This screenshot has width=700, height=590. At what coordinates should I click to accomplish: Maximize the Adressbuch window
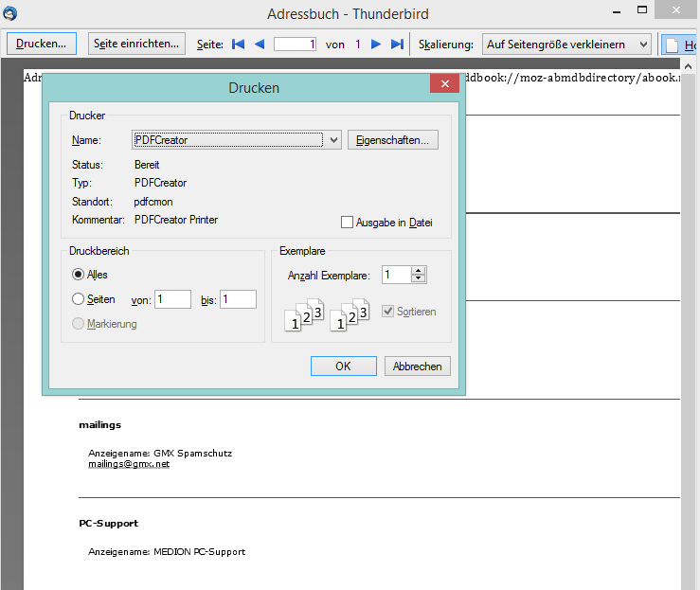pos(642,10)
